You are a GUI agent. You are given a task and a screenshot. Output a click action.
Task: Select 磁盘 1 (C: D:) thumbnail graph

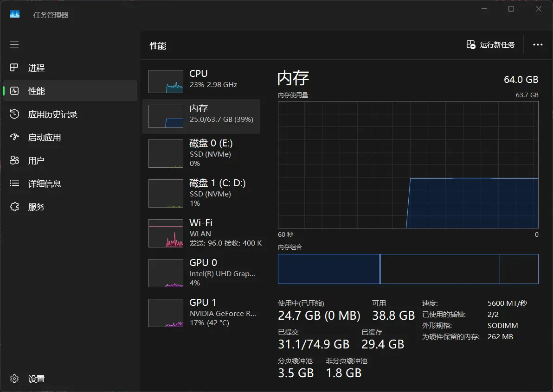pyautogui.click(x=166, y=193)
